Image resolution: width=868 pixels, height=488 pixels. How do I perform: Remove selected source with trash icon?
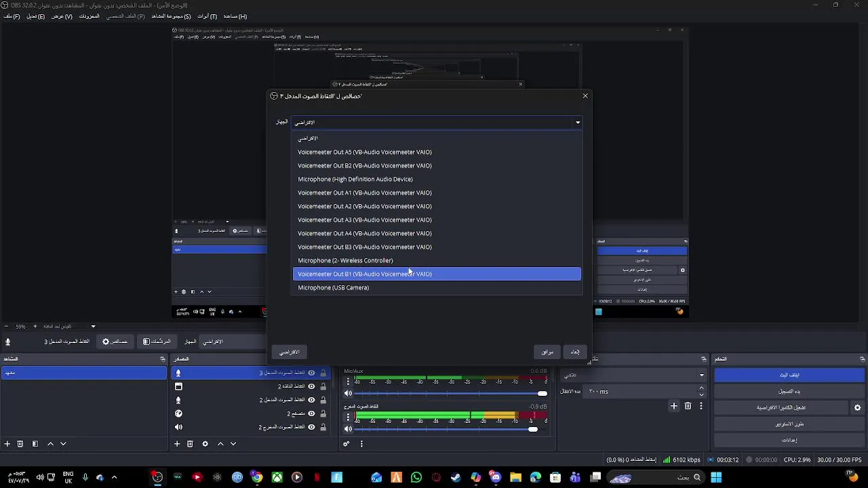click(x=190, y=444)
